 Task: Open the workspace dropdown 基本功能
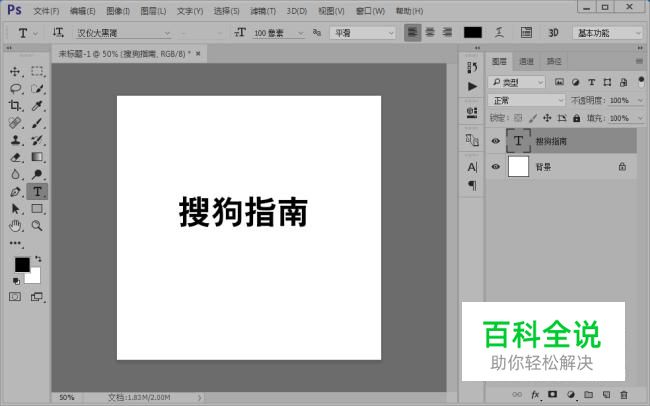point(607,33)
